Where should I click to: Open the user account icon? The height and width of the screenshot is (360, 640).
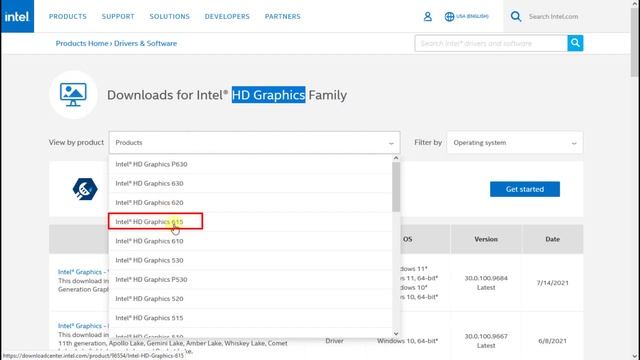pos(427,16)
